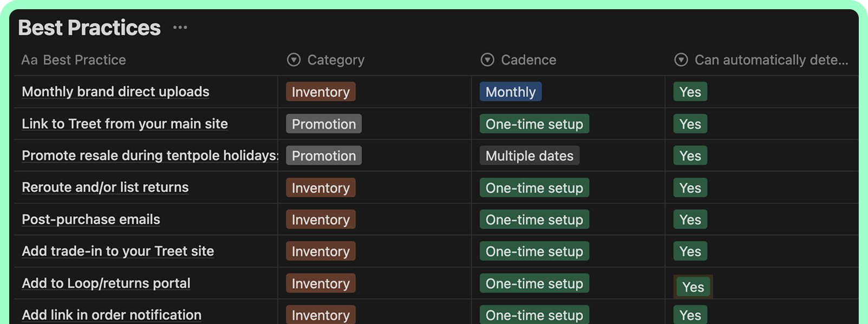Open the Best Practices options ellipsis menu
The image size is (868, 324).
180,27
